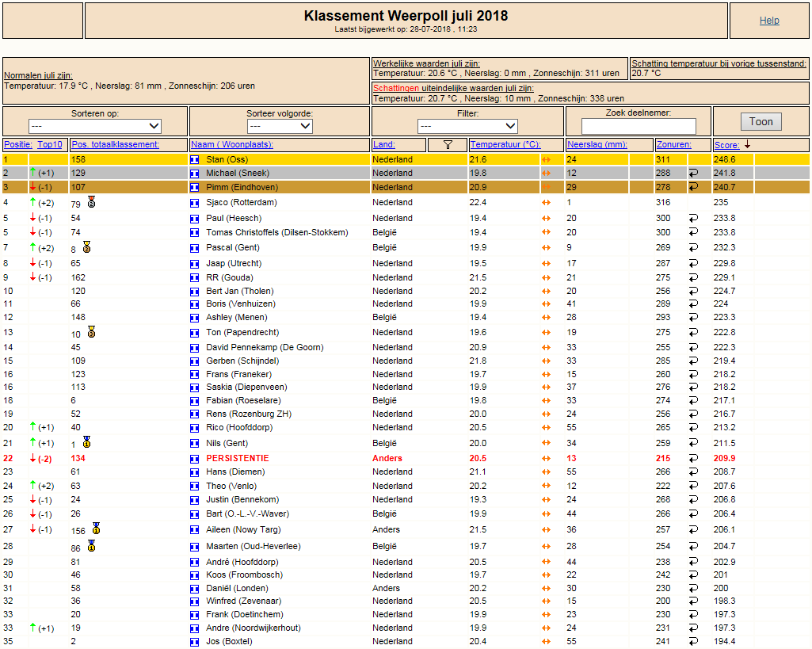The width and height of the screenshot is (812, 649).
Task: Click the name 'Daniël (Londen)'
Action: pyautogui.click(x=237, y=589)
